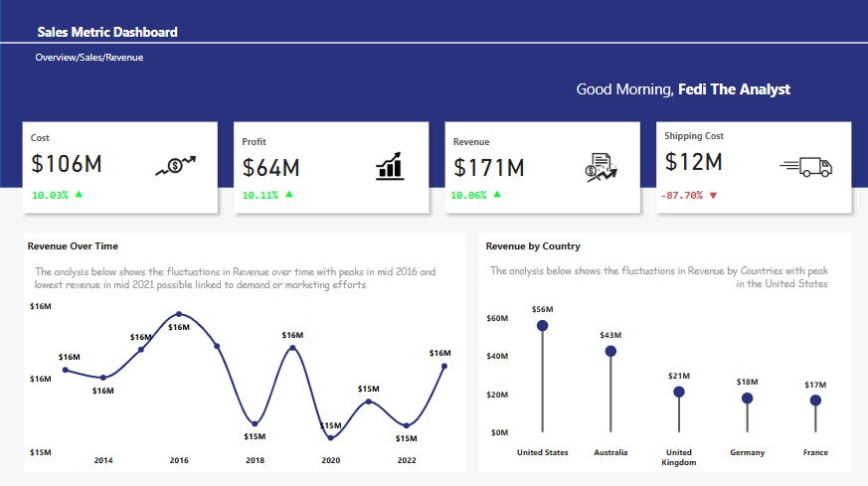Click the France axis label
The width and height of the screenshot is (868, 486).
pos(815,452)
